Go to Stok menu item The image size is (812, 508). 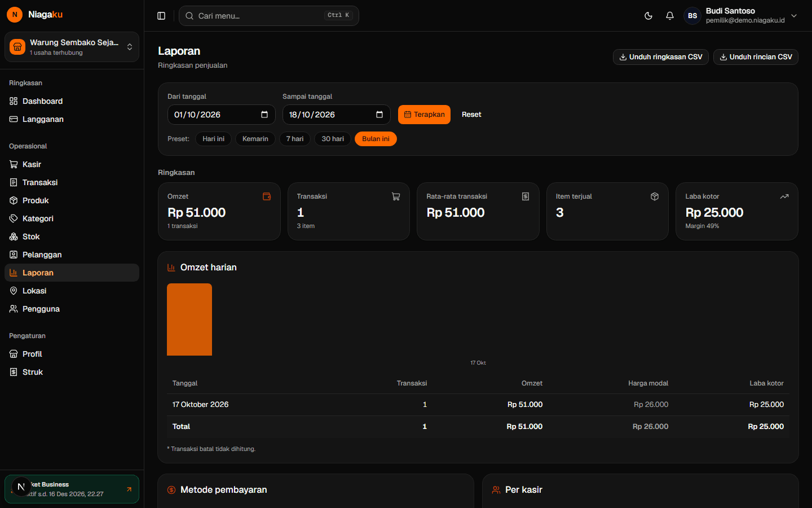[x=72, y=237]
